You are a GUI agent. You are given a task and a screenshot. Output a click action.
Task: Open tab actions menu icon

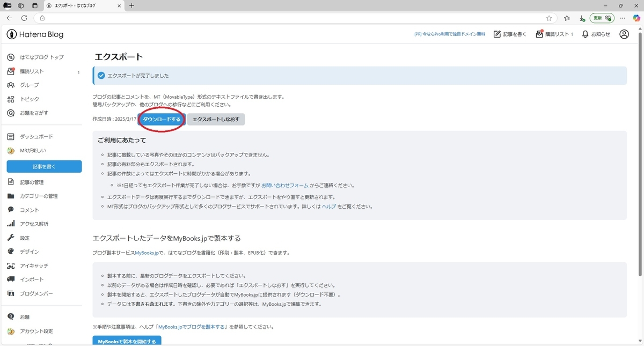pos(35,5)
